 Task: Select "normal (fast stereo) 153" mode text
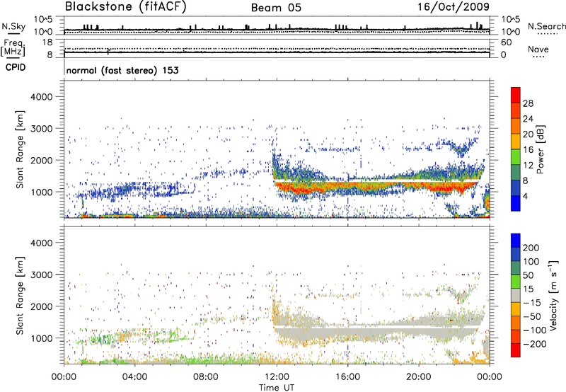(x=122, y=70)
